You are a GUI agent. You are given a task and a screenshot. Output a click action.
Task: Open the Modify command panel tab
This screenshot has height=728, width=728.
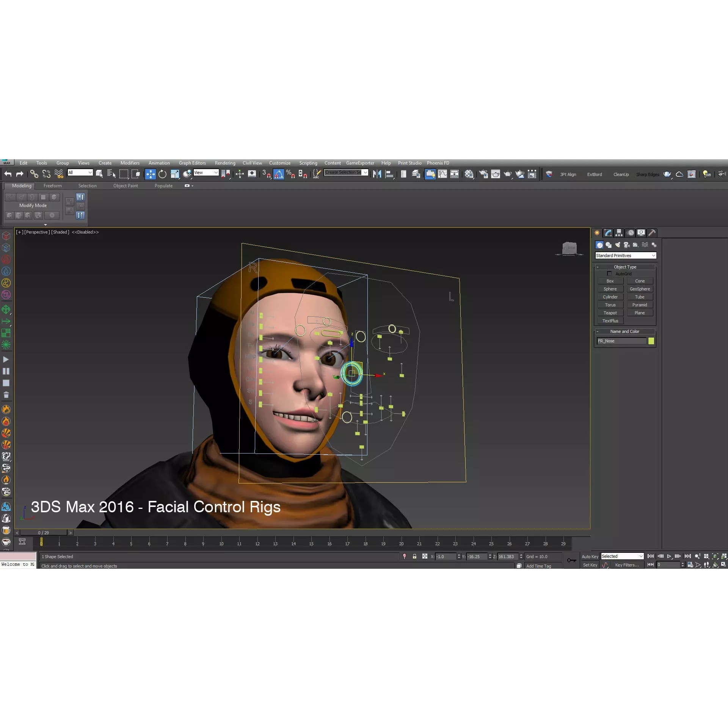[608, 233]
